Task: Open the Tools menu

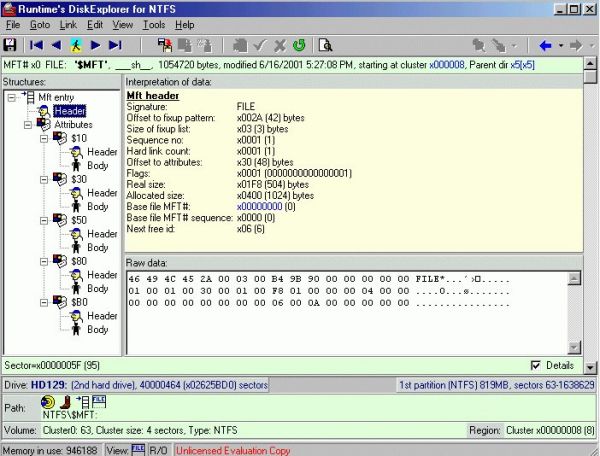Action: pyautogui.click(x=153, y=24)
